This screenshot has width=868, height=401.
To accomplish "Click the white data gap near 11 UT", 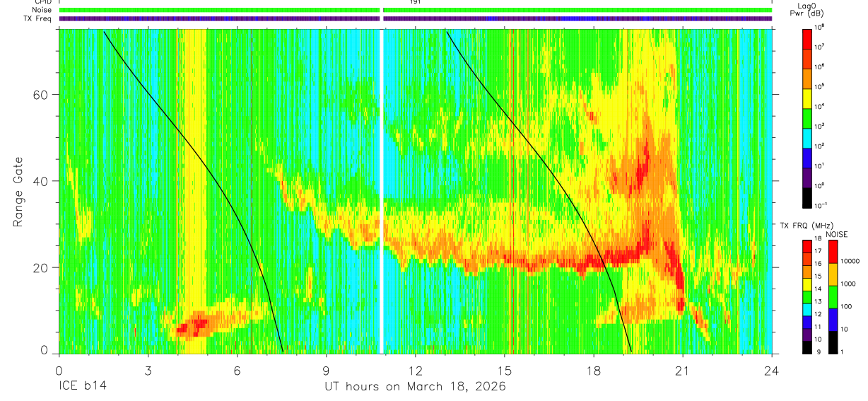I will pyautogui.click(x=382, y=191).
